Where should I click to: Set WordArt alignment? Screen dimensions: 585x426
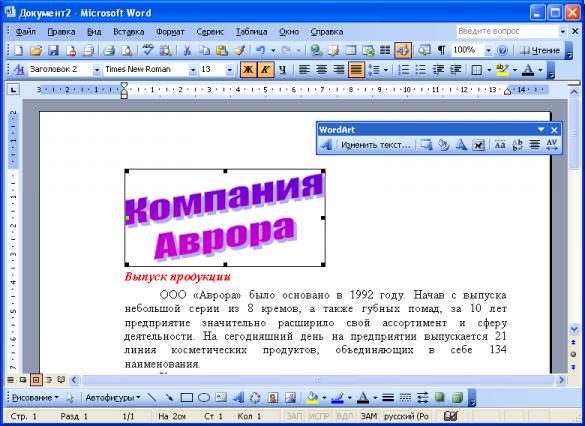(535, 145)
